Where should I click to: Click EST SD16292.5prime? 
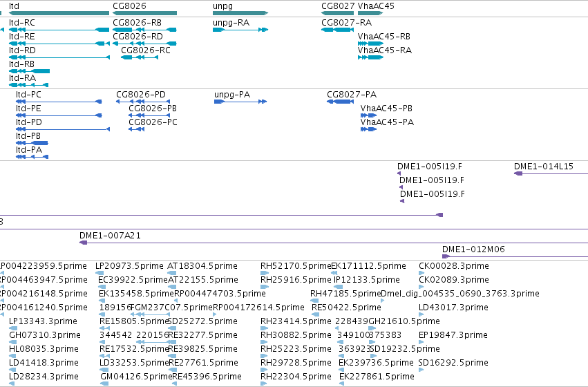click(x=453, y=363)
